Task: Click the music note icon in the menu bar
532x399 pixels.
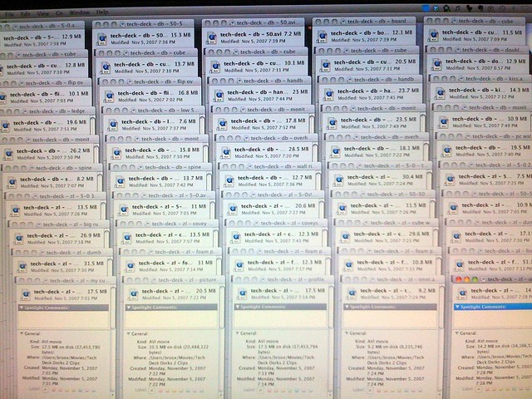Action: [457, 8]
